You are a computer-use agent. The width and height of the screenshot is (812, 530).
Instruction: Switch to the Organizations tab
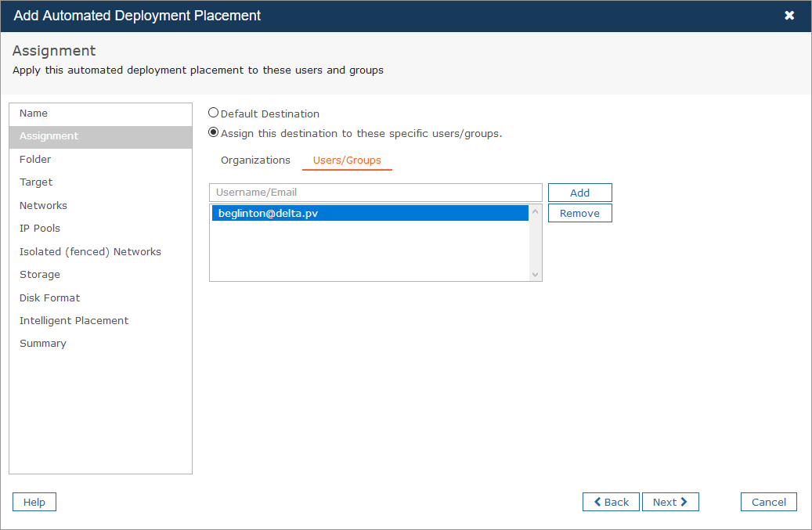pyautogui.click(x=255, y=160)
